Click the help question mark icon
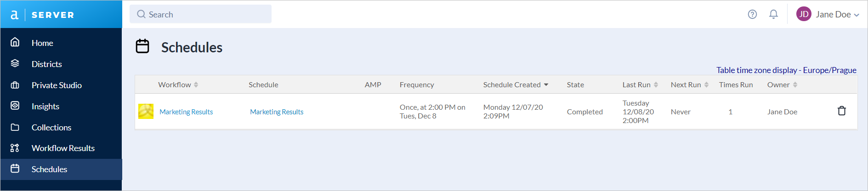Viewport: 868px width, 191px height. (x=752, y=14)
